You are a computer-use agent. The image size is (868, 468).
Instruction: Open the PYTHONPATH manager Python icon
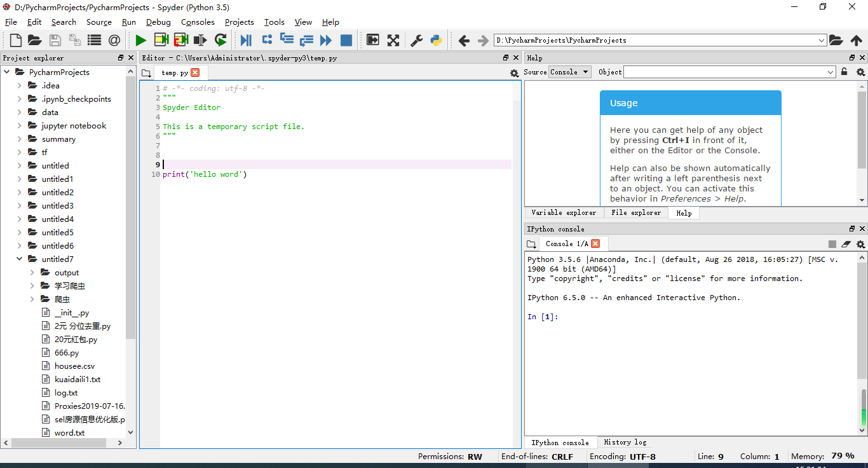436,40
